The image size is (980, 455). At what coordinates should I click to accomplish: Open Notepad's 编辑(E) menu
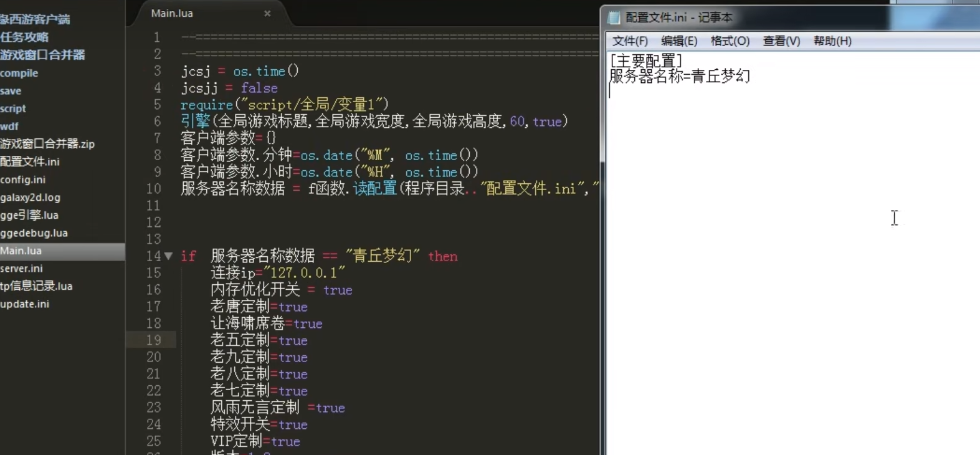[679, 41]
